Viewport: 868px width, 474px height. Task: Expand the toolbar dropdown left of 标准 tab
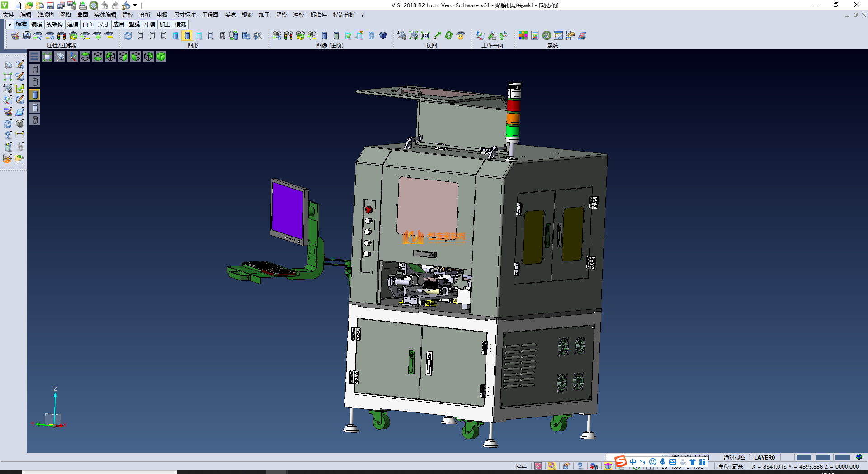point(9,24)
